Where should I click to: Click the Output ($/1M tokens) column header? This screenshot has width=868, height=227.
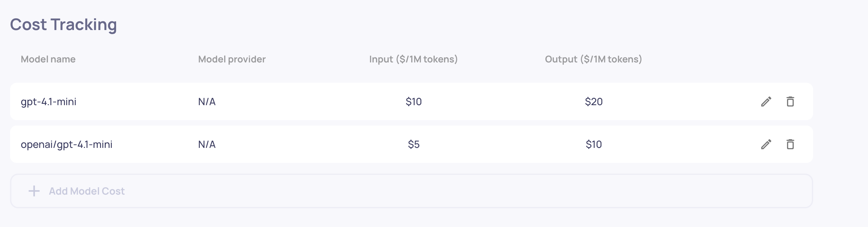[593, 59]
